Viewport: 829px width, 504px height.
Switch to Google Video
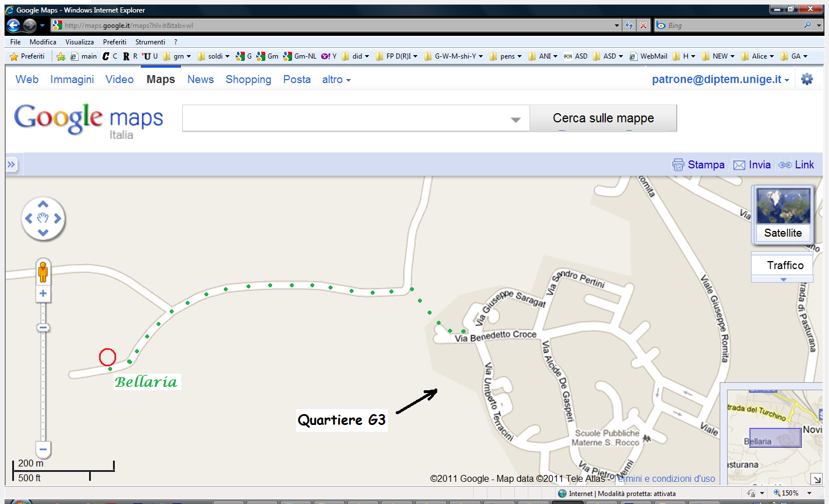(120, 79)
